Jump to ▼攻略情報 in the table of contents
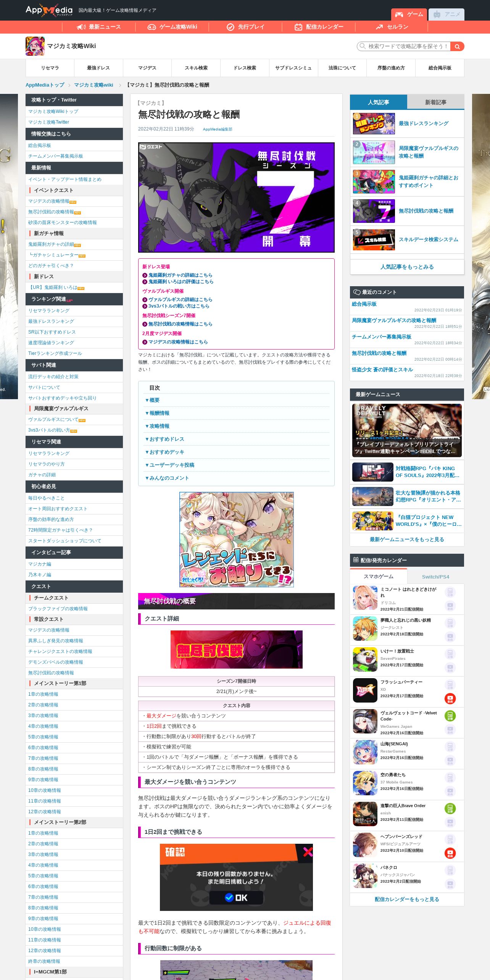490x980 pixels. (x=157, y=426)
